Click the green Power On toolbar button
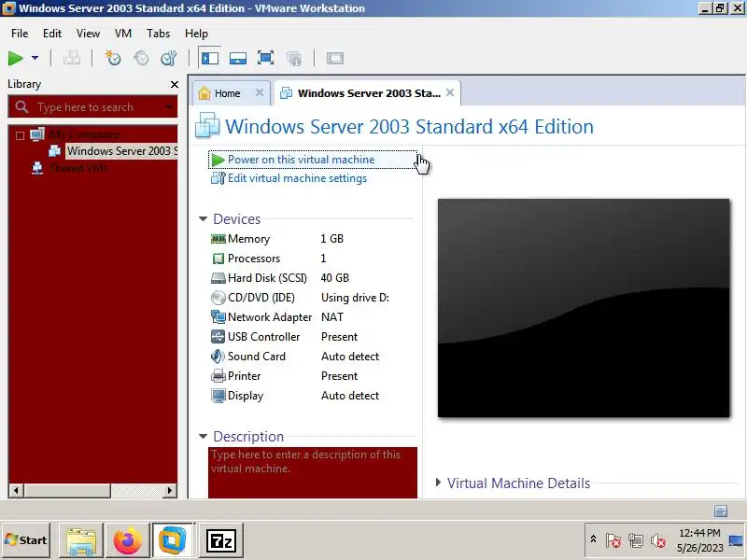The image size is (747, 560). tap(15, 58)
